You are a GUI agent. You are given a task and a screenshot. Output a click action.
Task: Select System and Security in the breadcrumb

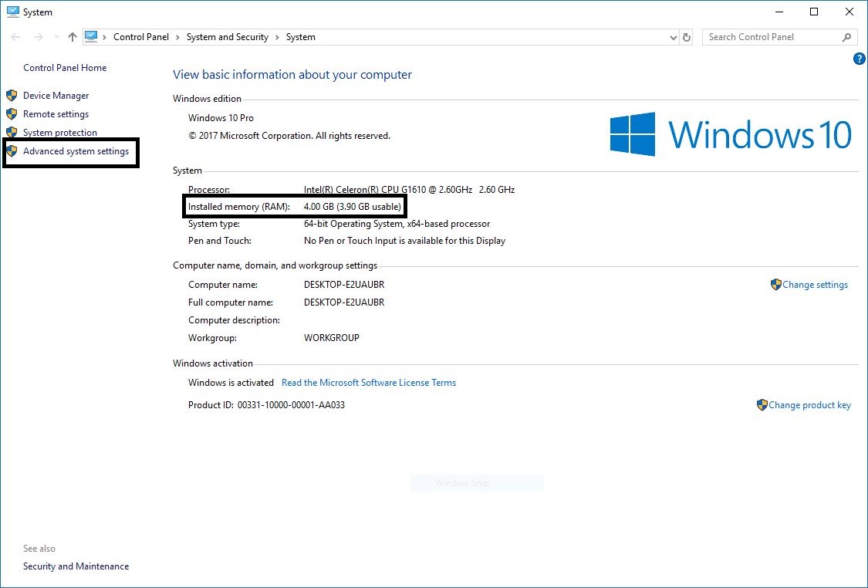tap(227, 36)
